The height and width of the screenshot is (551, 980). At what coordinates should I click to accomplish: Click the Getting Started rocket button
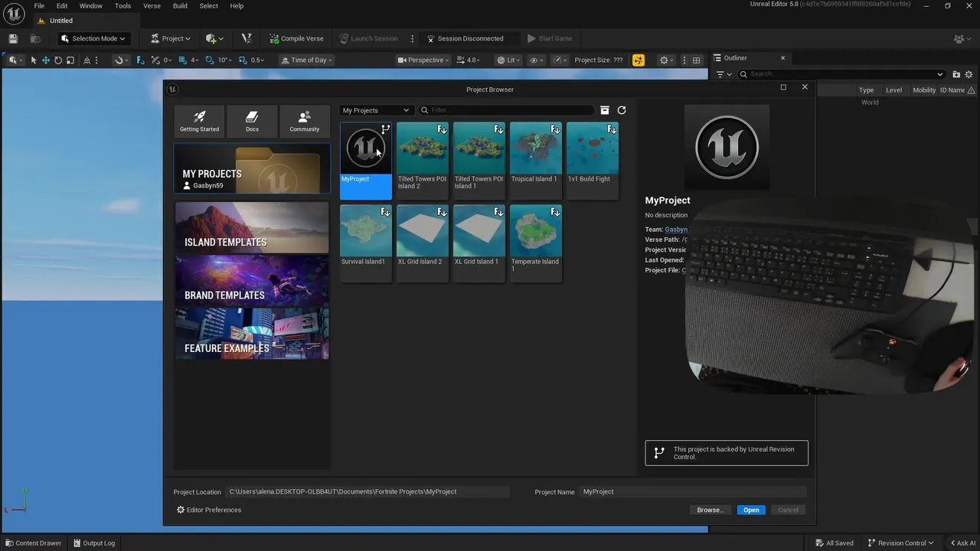[199, 121]
